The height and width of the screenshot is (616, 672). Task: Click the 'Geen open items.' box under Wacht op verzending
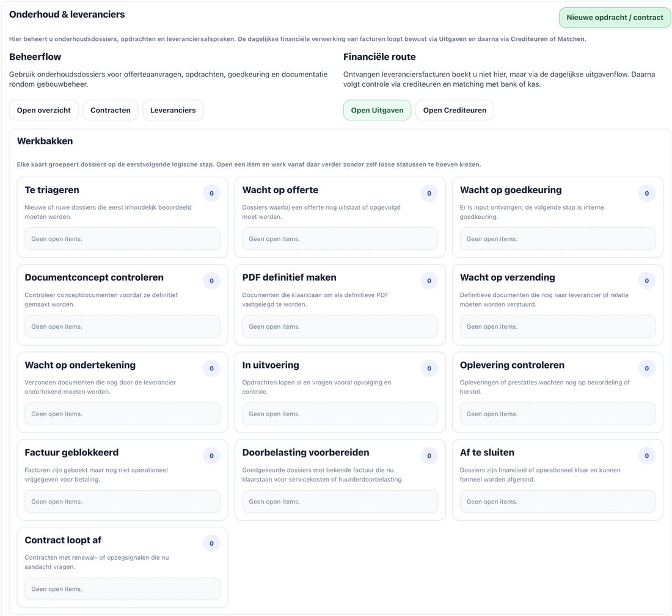point(558,326)
